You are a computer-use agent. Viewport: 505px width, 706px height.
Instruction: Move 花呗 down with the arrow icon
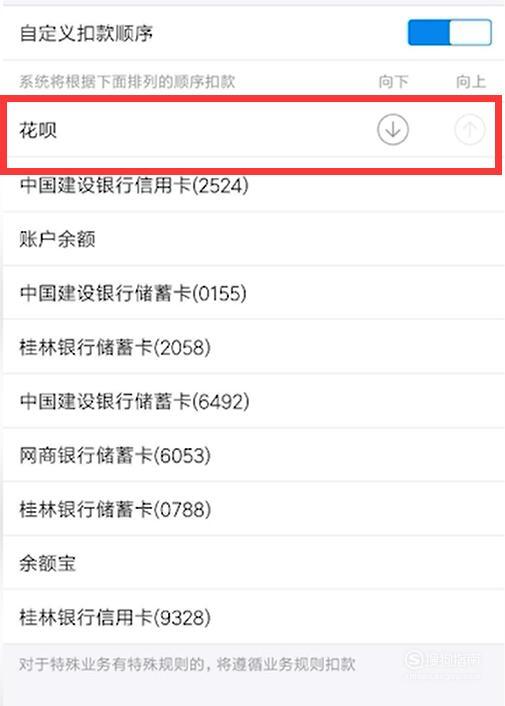(x=392, y=130)
